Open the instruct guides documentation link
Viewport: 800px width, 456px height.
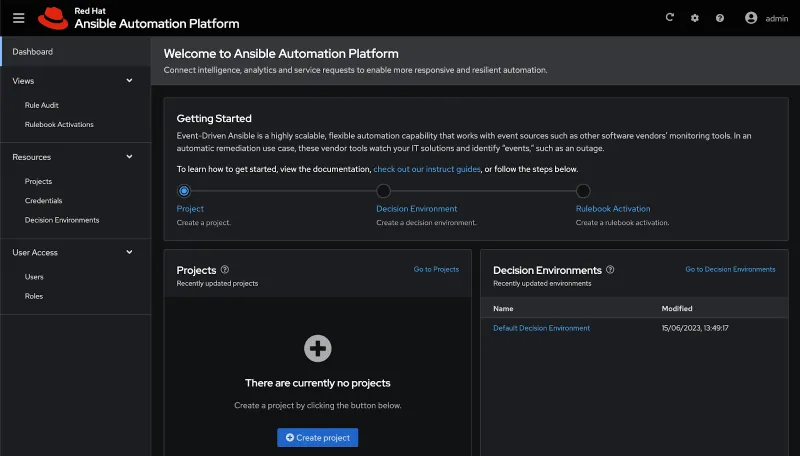click(427, 170)
